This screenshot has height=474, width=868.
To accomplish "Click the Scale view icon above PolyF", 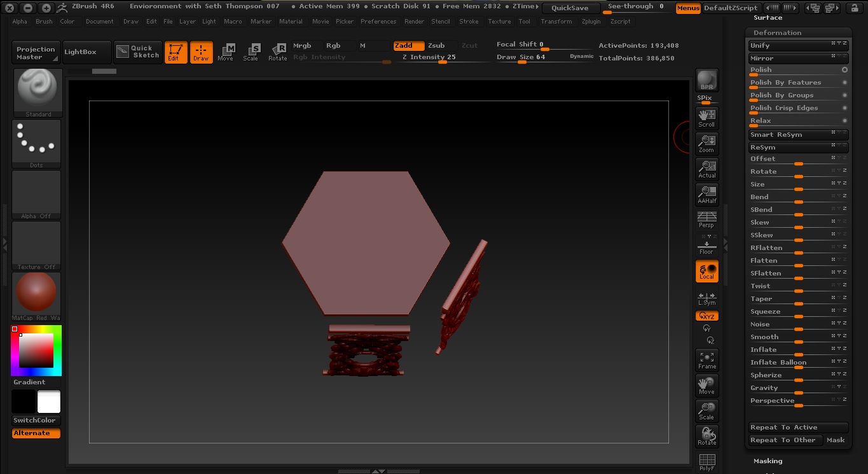I will 707,411.
